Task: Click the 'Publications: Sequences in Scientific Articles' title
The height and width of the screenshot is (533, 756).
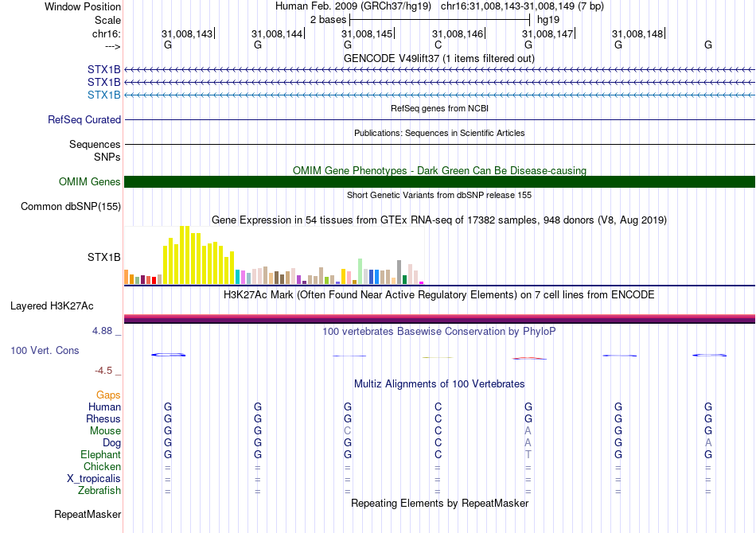Action: pos(439,133)
